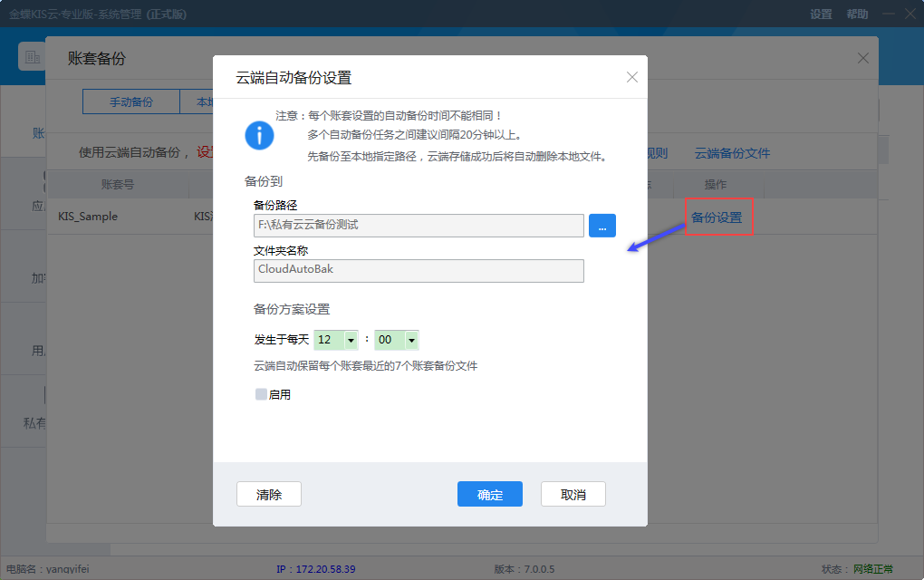The image size is (924, 580).
Task: Click the 确定 confirm button
Action: click(489, 494)
